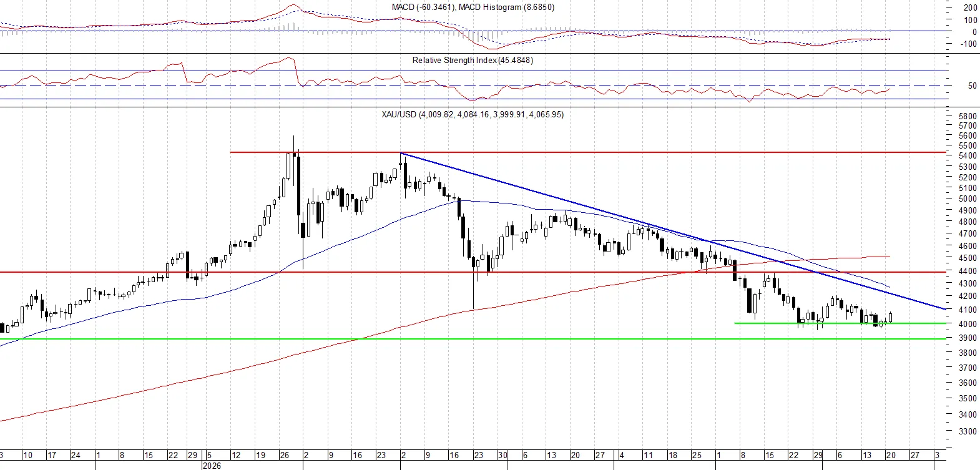
Task: Click the 3900 price axis value
Action: click(968, 338)
